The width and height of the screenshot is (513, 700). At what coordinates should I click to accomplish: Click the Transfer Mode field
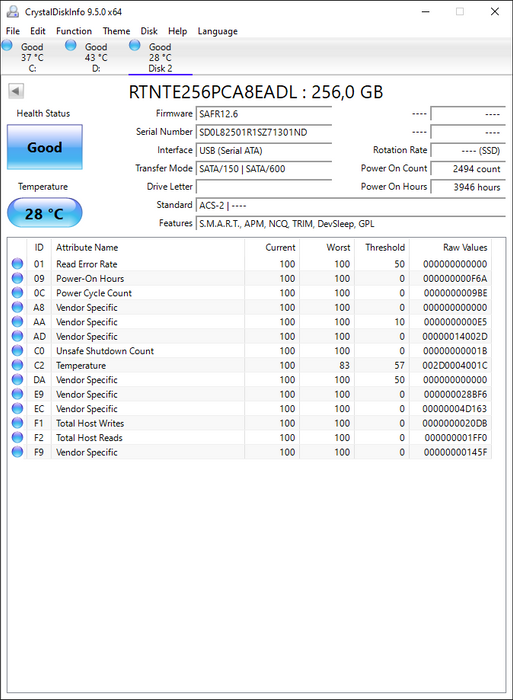point(263,169)
